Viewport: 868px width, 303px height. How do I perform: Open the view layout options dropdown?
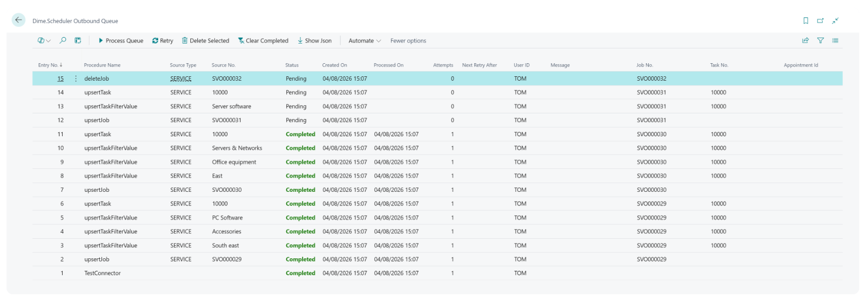click(x=44, y=40)
